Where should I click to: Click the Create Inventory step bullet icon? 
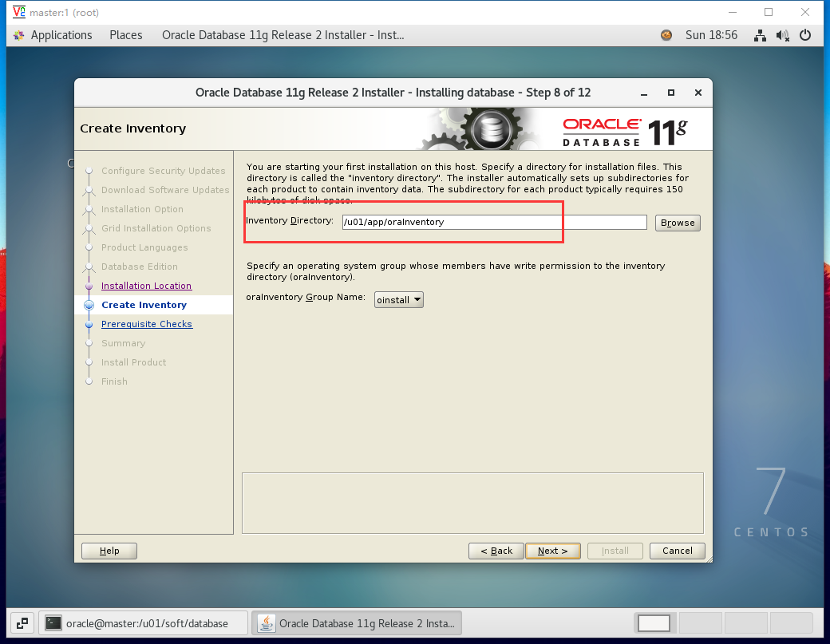click(89, 305)
